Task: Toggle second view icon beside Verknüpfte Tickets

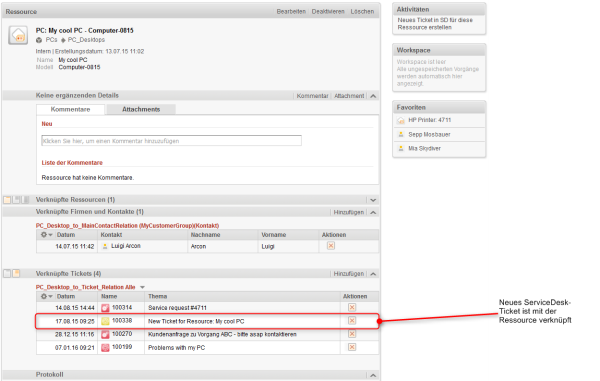Action: 16,273
